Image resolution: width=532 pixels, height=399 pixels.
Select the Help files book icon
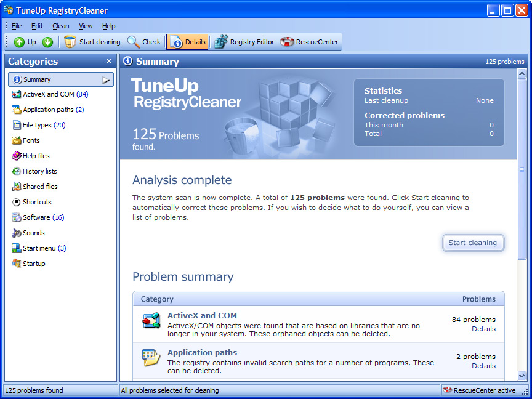click(16, 156)
